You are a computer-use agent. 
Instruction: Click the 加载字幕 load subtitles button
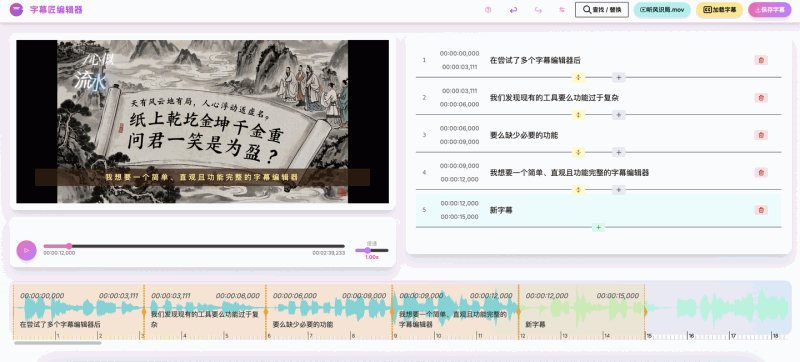click(x=719, y=10)
